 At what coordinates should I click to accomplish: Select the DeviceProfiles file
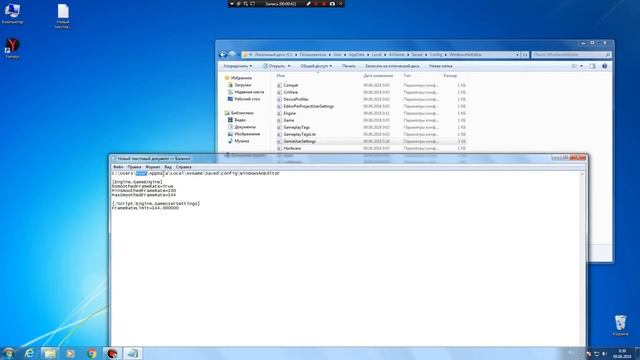coord(296,99)
